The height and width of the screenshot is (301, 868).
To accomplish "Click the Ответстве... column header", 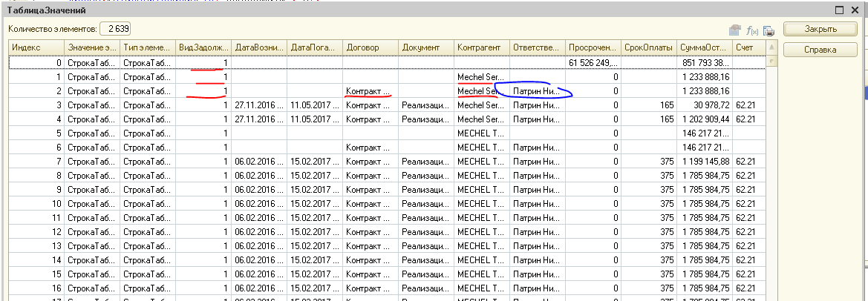I will click(538, 48).
